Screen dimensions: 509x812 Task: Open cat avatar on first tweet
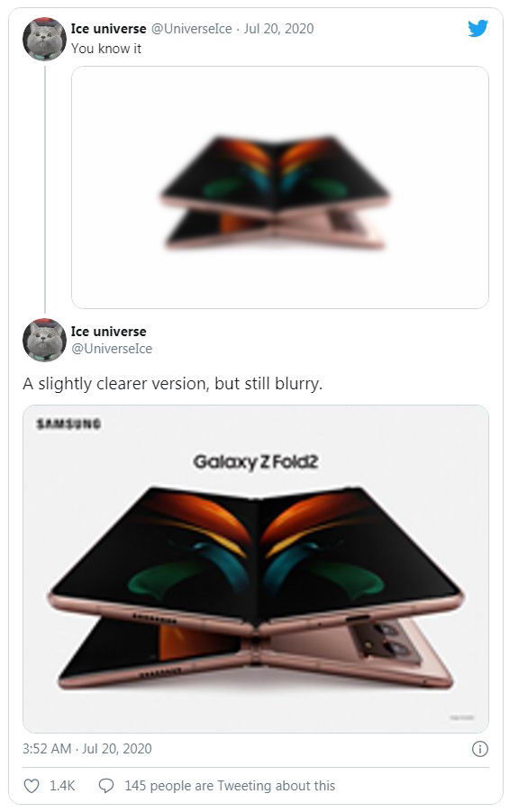[x=44, y=39]
